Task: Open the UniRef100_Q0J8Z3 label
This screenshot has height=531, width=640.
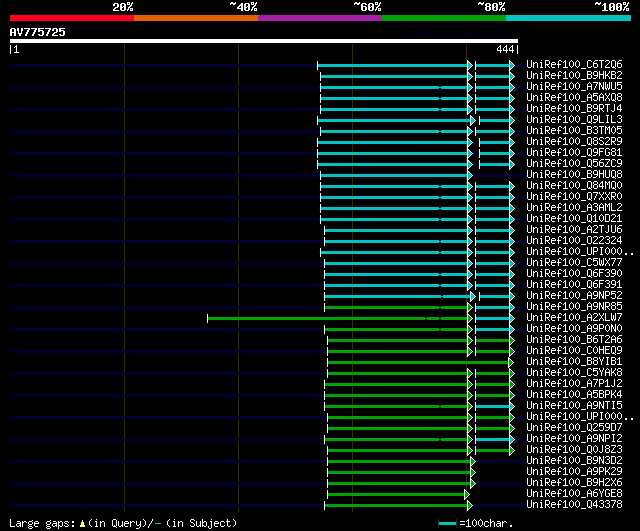Action: 574,450
